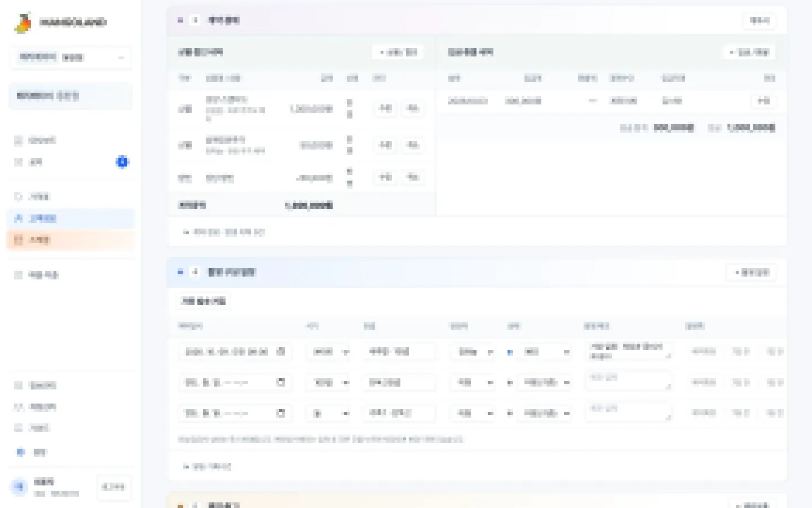Click the first section's top-right header button
Screen dimensions: 812x508
759,20
